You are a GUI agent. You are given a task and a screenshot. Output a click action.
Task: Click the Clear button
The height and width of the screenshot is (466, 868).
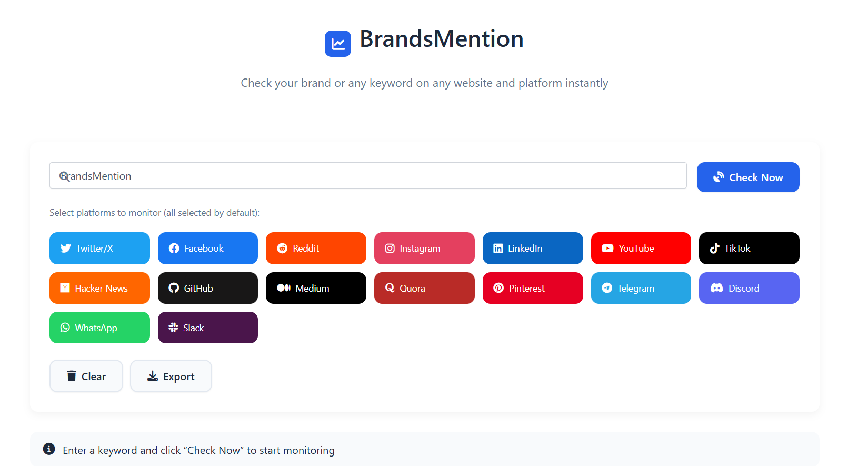(x=86, y=376)
